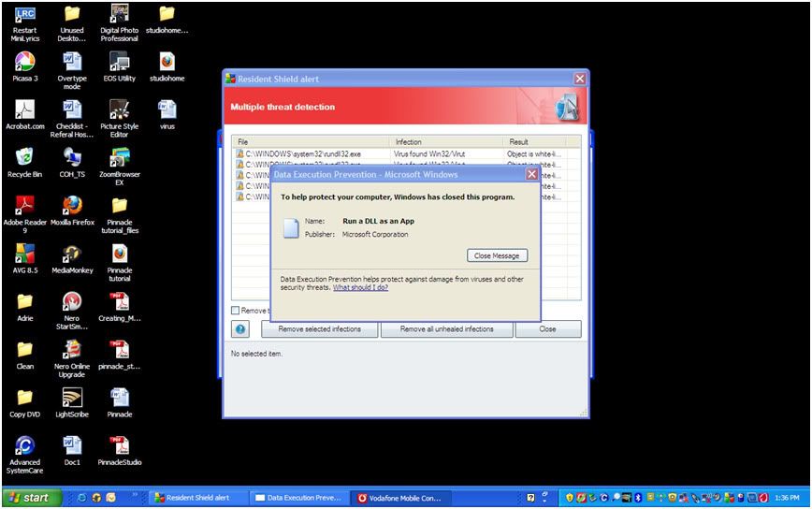Image resolution: width=812 pixels, height=509 pixels.
Task: Select COH_TS desktop icon
Action: pyautogui.click(x=72, y=163)
